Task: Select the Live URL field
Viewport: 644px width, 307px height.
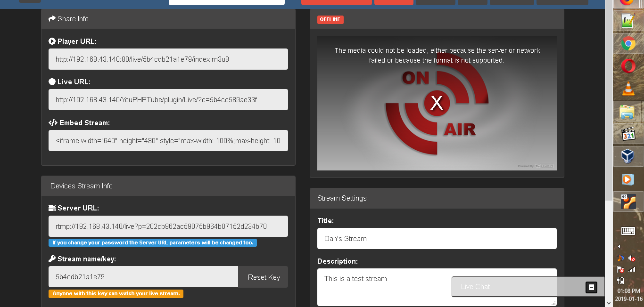Action: [168, 100]
